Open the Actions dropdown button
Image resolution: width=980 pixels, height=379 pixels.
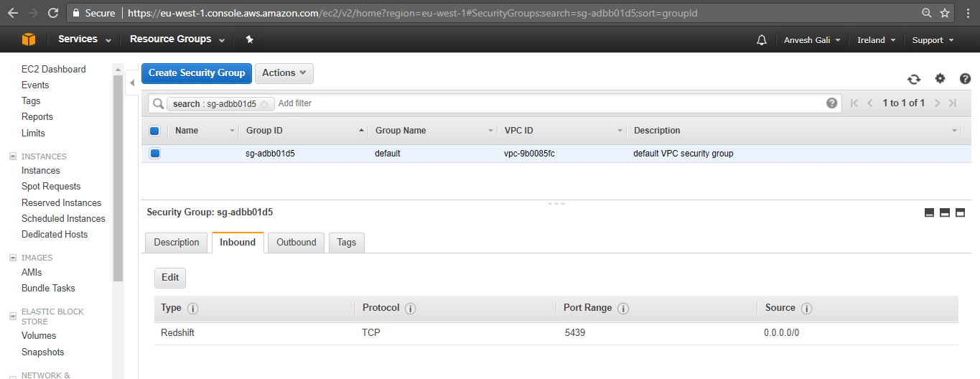click(284, 73)
